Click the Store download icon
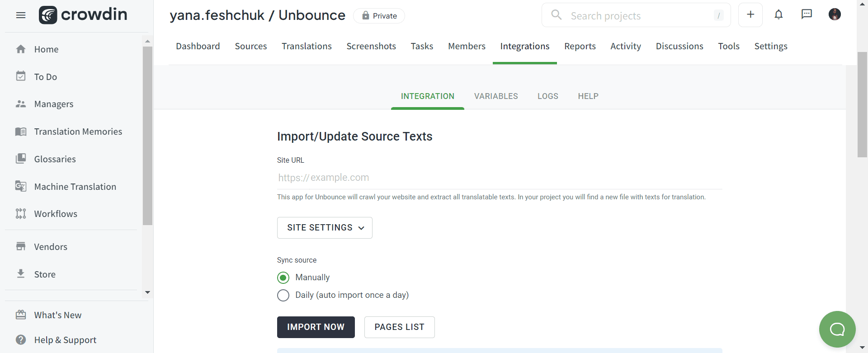 (x=21, y=273)
